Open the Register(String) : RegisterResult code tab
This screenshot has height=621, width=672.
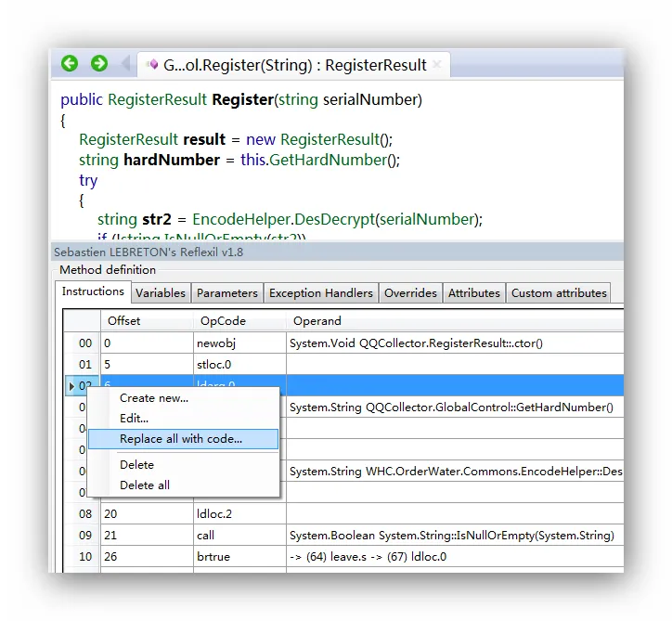(x=294, y=65)
